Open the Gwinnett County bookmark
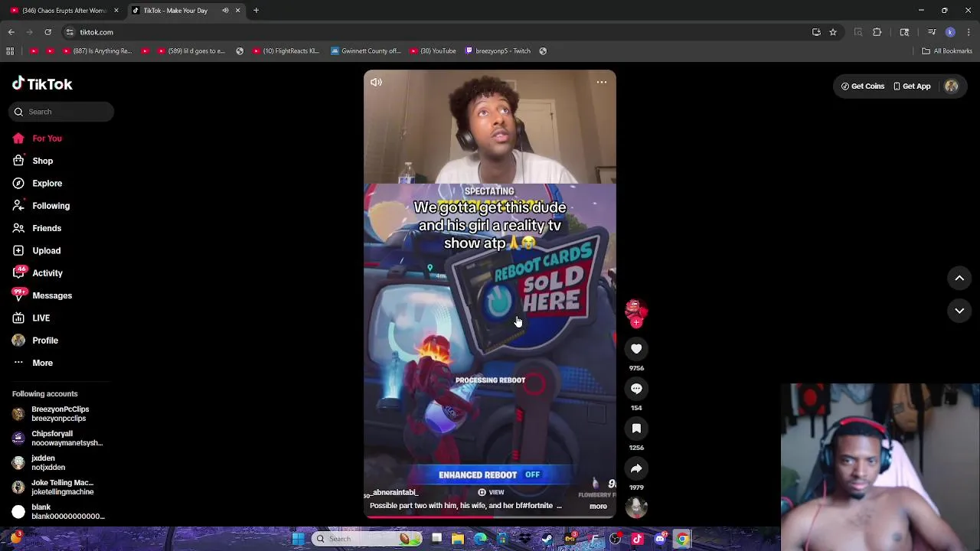This screenshot has height=551, width=980. (x=366, y=51)
